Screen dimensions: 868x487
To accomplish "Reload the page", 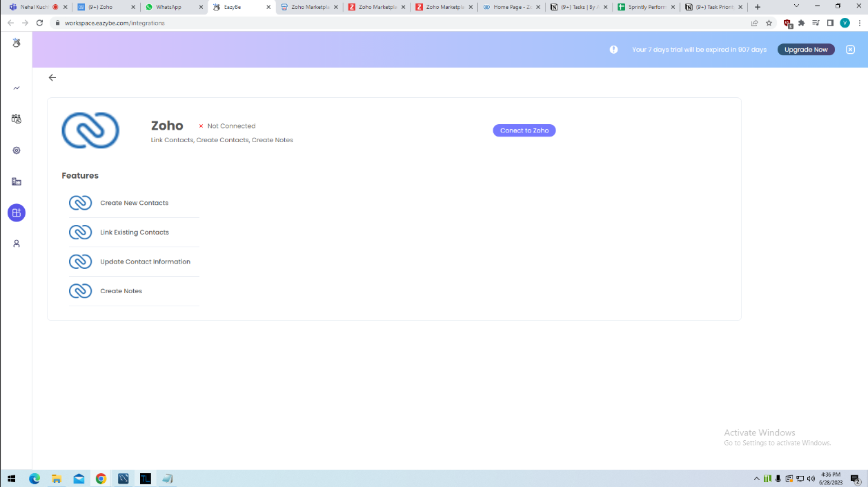I will [39, 23].
